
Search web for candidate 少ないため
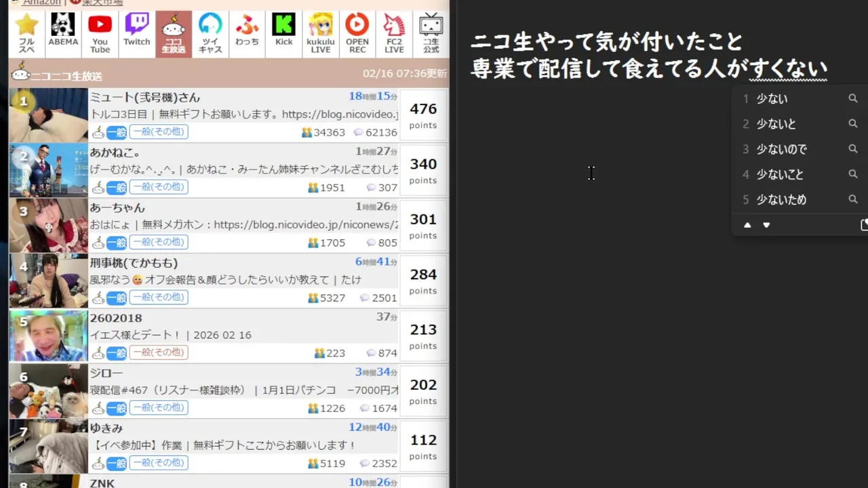tap(853, 200)
